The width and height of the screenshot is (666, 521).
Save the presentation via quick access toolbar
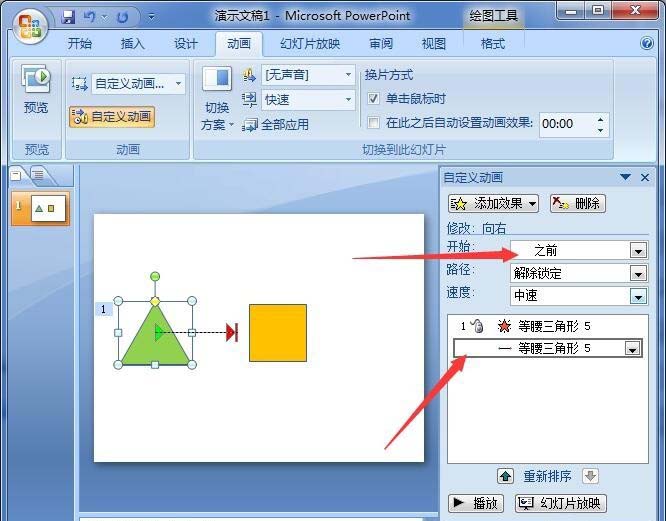[x=68, y=17]
